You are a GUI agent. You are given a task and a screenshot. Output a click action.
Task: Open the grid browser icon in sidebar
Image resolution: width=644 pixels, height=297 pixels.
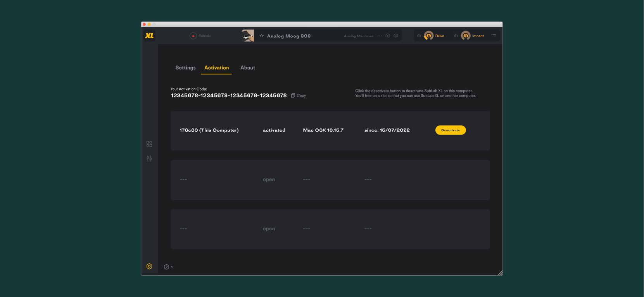[x=149, y=144]
